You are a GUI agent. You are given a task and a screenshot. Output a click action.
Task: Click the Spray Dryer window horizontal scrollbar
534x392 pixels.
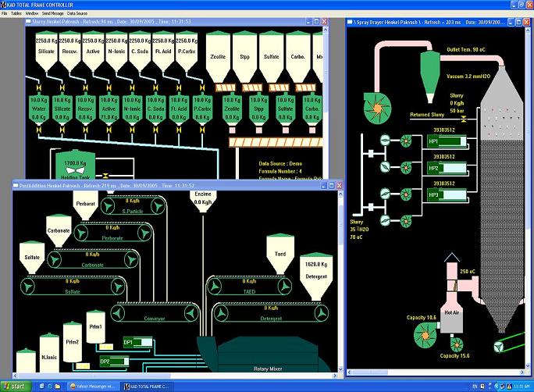[436, 372]
